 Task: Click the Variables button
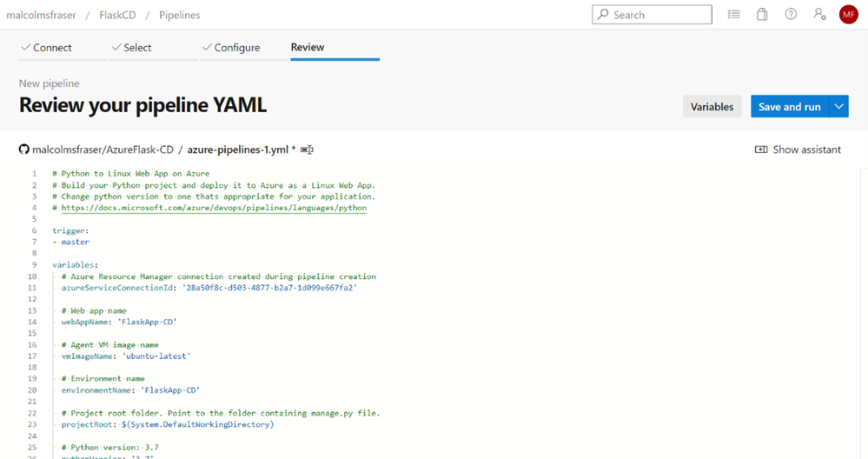(x=712, y=106)
